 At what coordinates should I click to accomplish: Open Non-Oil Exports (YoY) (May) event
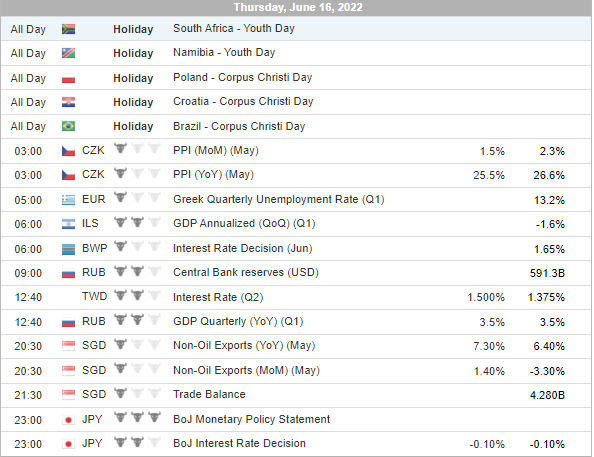[244, 345]
